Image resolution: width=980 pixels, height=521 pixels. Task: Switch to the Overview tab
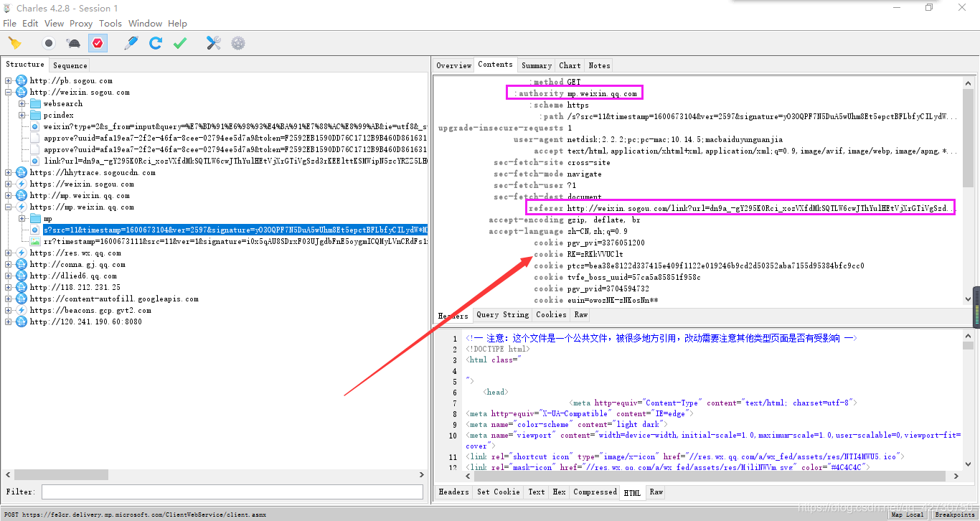(454, 65)
